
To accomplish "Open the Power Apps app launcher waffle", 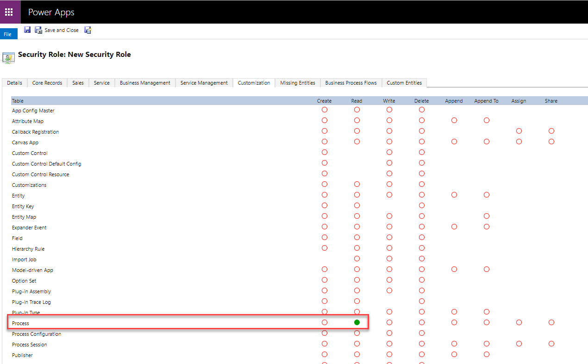I will (9, 12).
